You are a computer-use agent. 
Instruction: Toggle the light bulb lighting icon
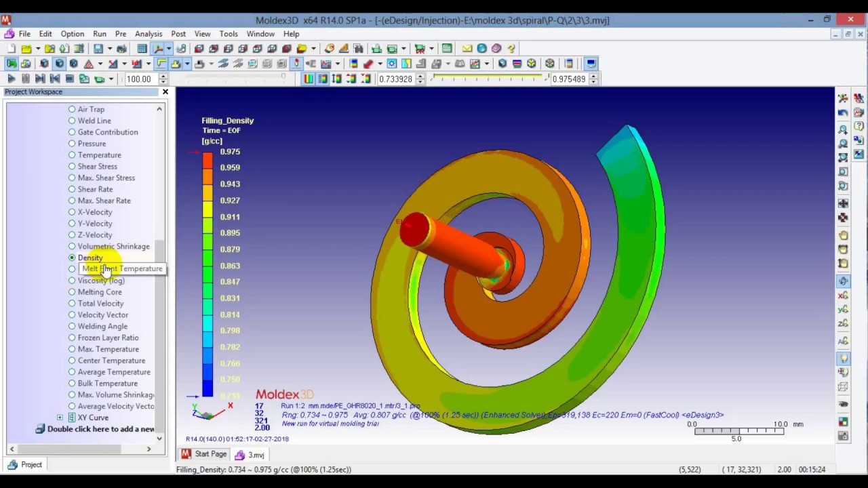tap(843, 359)
